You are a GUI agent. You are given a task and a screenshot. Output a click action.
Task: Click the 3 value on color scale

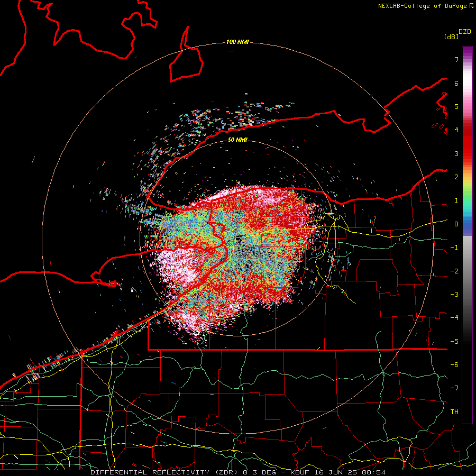[456, 153]
